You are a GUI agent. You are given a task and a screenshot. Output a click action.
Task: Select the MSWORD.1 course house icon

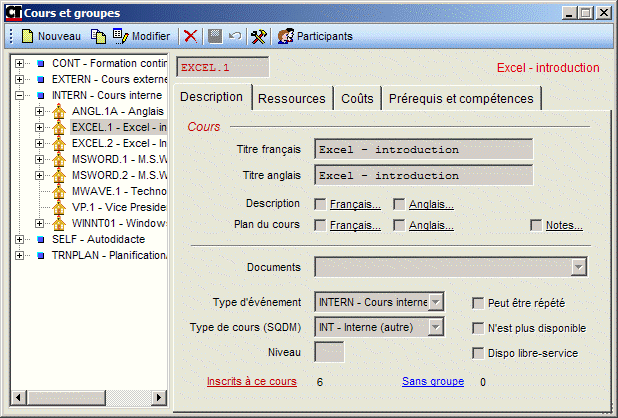(x=58, y=159)
